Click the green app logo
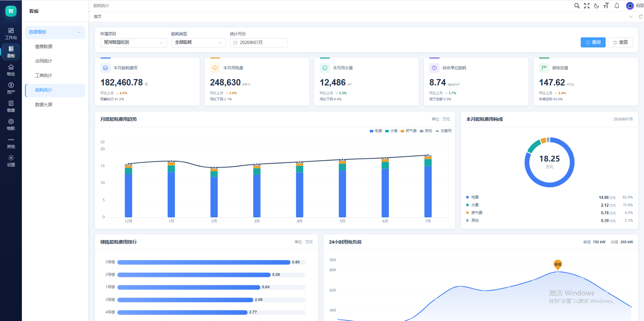Image resolution: width=644 pixels, height=321 pixels. 11,11
